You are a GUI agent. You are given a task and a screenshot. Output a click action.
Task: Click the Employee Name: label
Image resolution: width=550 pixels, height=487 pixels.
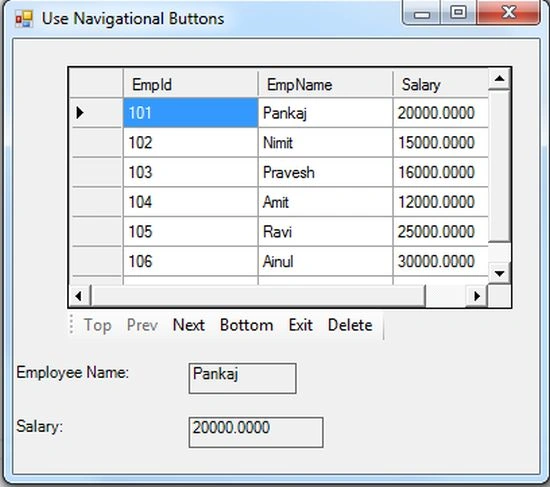(73, 373)
